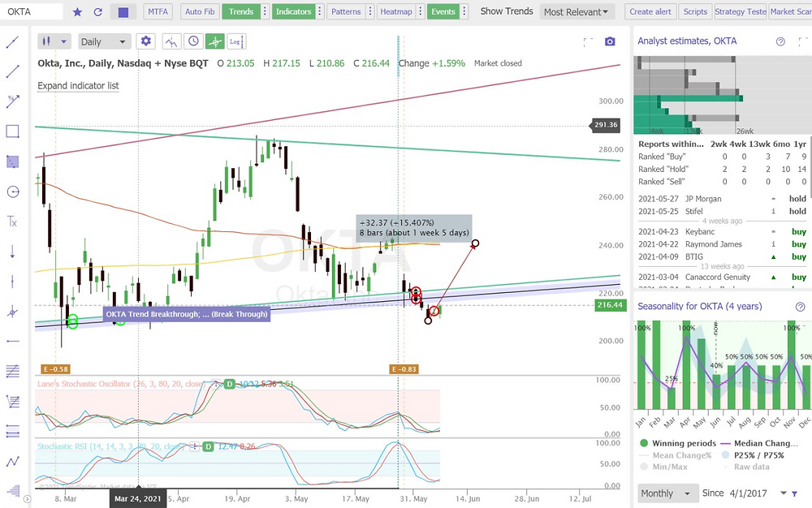This screenshot has width=812, height=508.
Task: Click the OKTA symbol search field
Action: (x=32, y=11)
